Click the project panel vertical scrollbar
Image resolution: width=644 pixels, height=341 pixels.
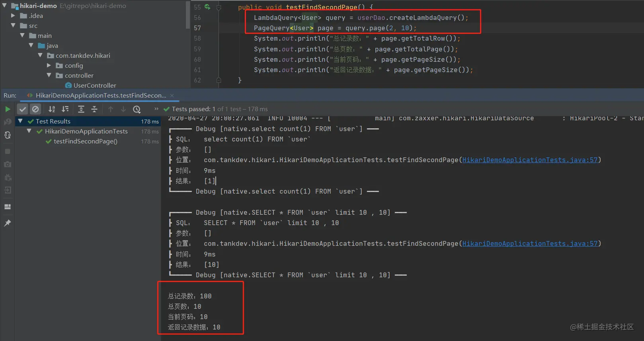(188, 15)
